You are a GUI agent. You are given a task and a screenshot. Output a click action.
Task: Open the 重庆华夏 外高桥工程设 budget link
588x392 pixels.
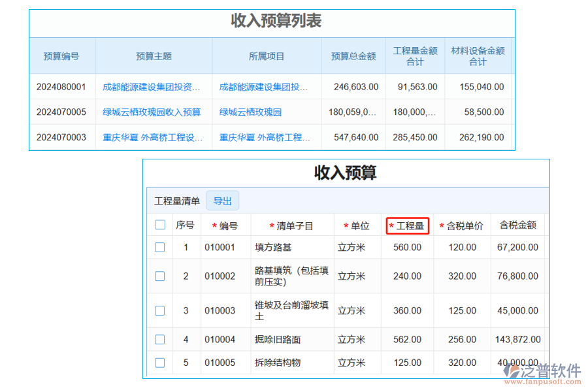[154, 137]
